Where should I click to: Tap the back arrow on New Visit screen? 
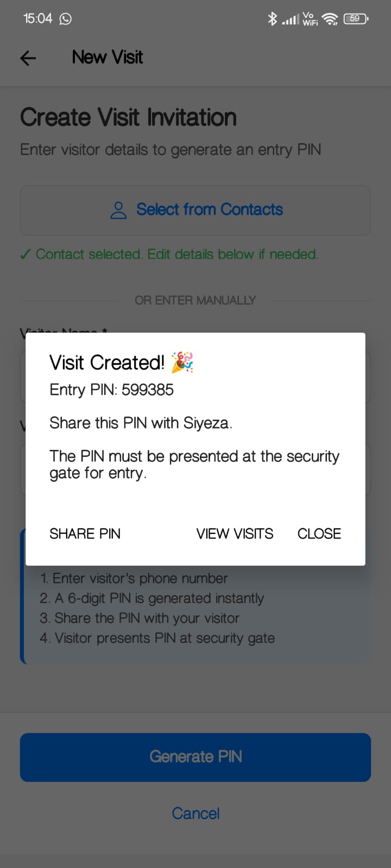28,58
